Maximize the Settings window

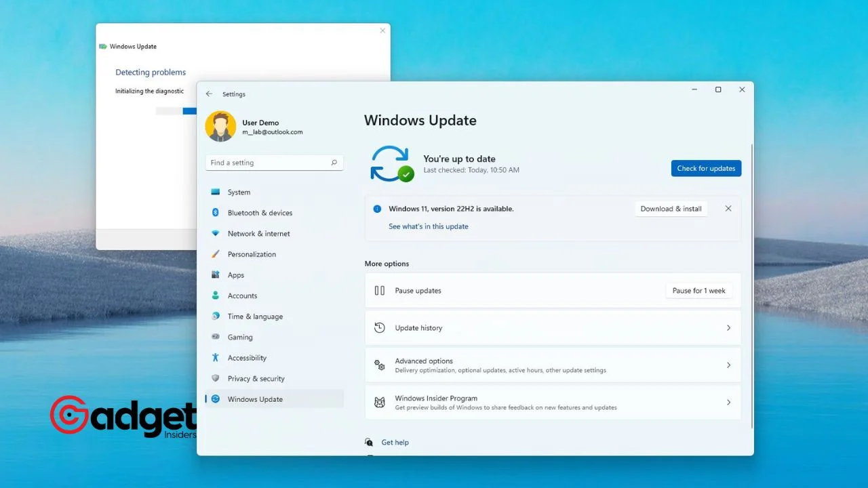pos(718,89)
